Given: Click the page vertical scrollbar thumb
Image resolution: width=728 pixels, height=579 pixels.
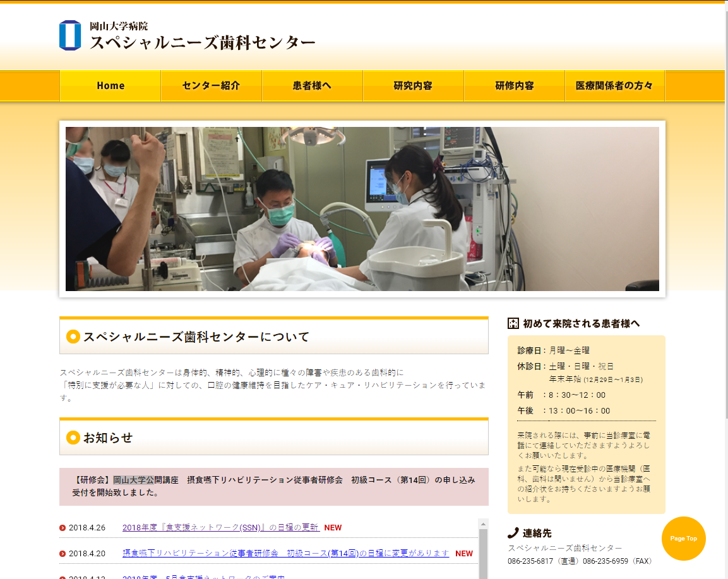Looking at the screenshot, I should [726, 213].
